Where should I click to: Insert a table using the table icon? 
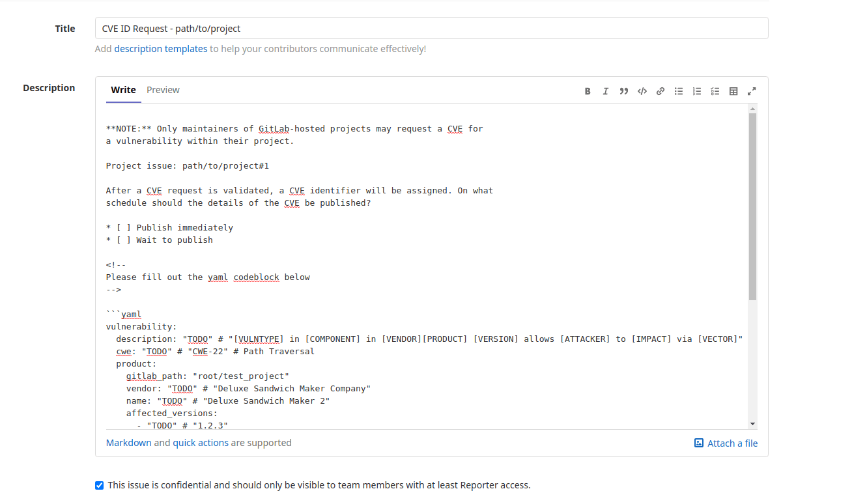733,91
